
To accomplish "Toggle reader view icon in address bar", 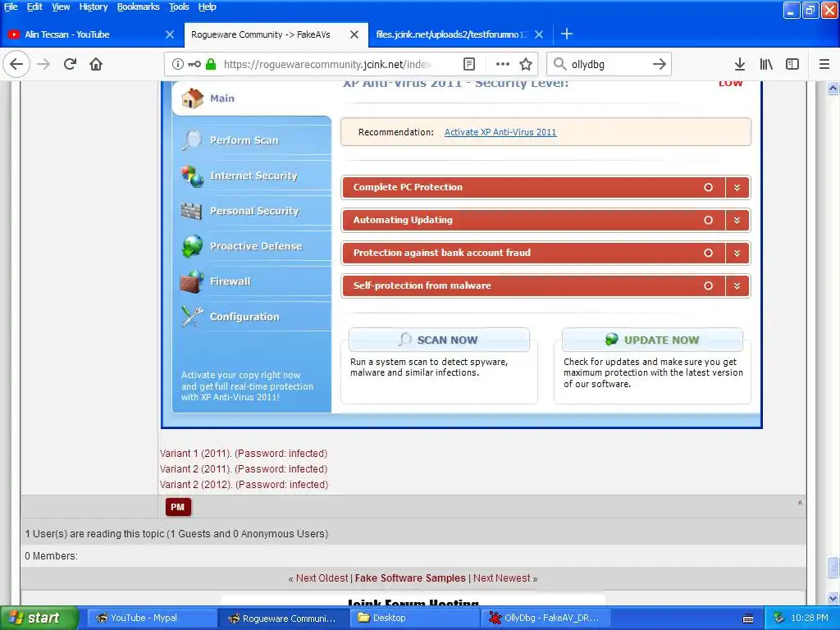I will pos(468,64).
